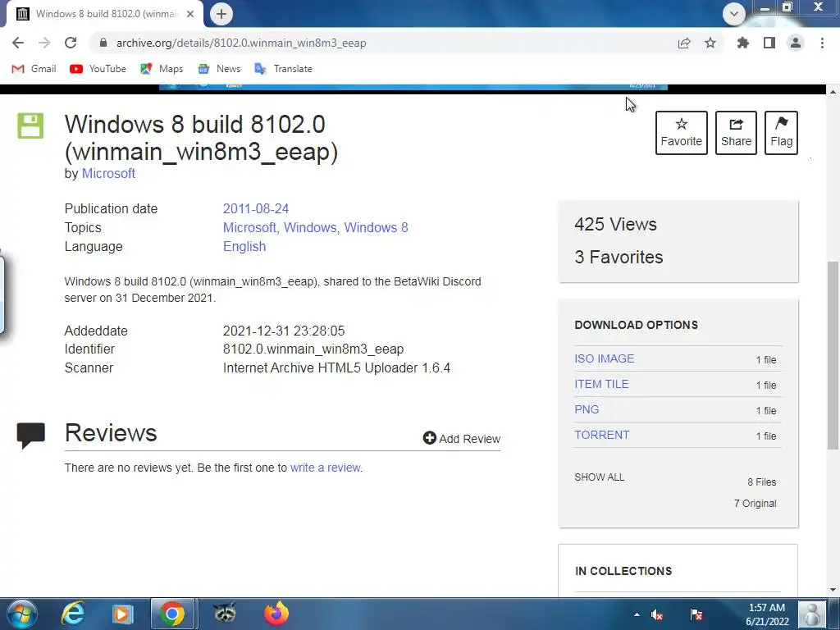840x630 pixels.
Task: Reload the archive.org page
Action: pos(71,43)
